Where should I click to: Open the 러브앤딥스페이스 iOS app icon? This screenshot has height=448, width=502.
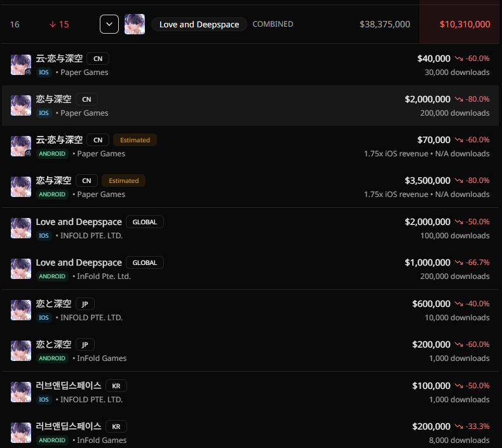pos(21,392)
